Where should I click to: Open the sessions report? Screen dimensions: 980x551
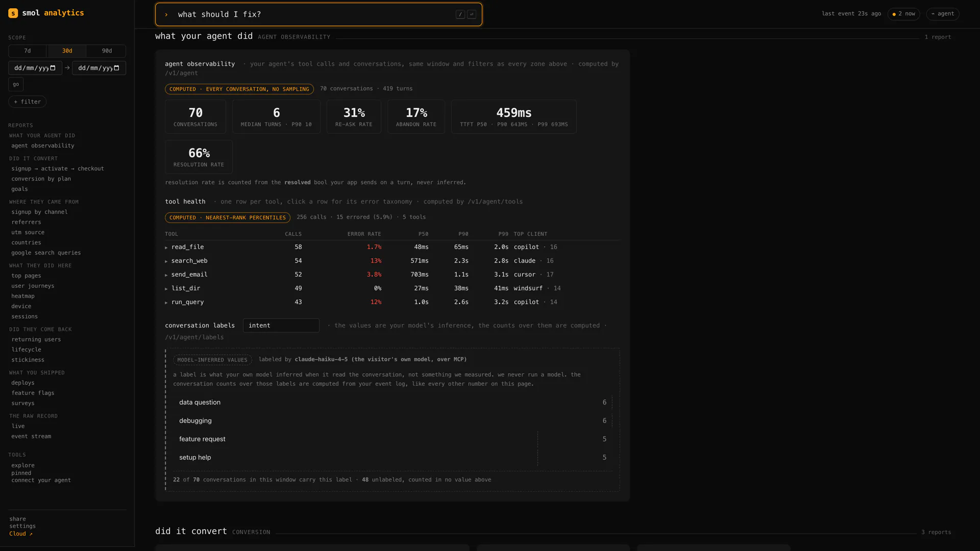tap(24, 317)
